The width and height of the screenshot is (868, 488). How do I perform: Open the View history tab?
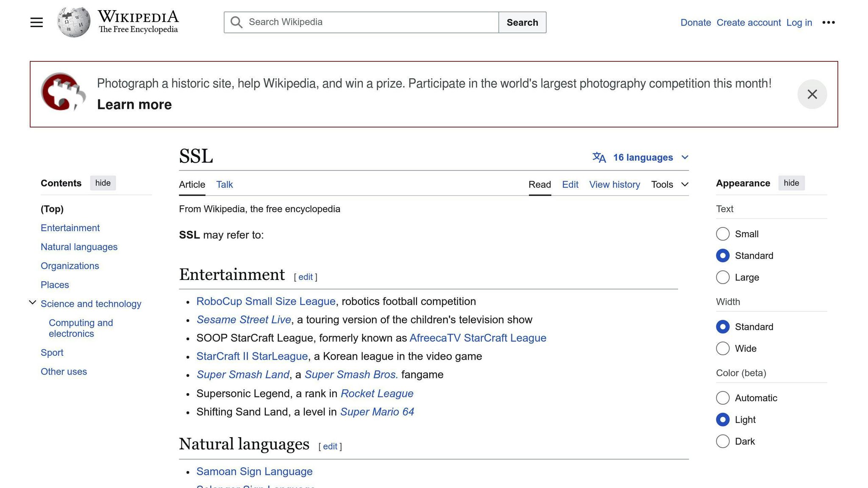615,184
